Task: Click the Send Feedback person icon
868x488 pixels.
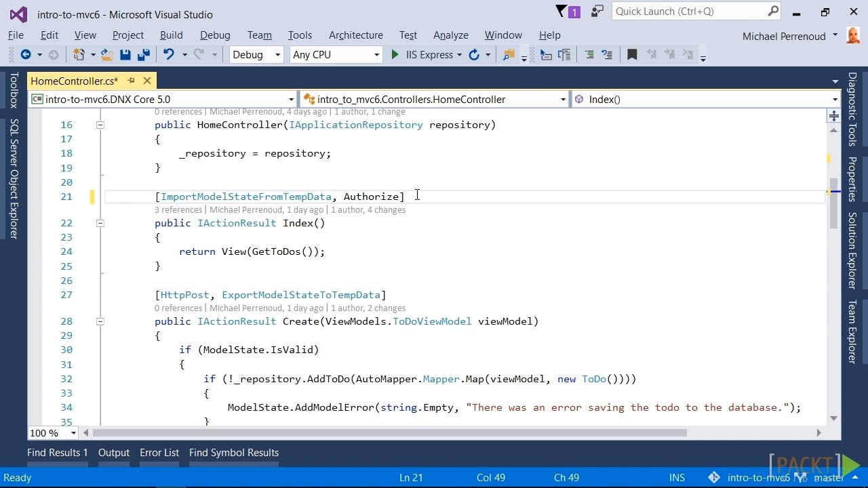Action: click(597, 12)
